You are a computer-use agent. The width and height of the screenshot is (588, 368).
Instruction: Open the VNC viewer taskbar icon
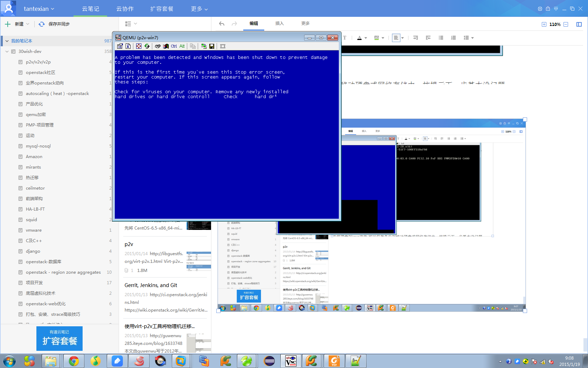(x=291, y=361)
